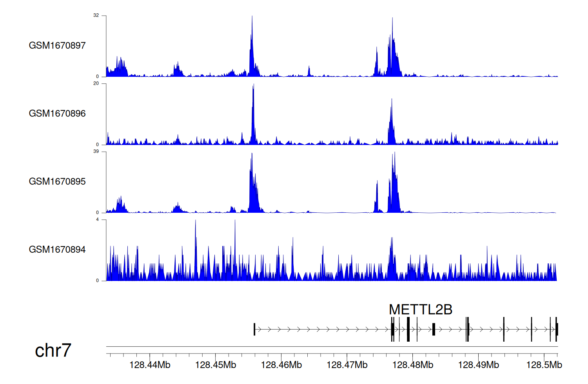Select the GSM1670894 track label
The image size is (588, 384).
(57, 250)
